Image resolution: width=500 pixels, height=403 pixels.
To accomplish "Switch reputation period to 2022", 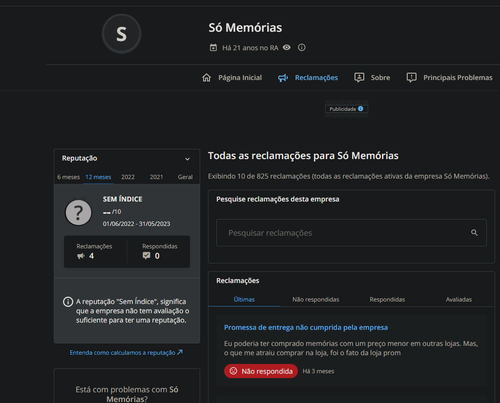I will click(128, 177).
